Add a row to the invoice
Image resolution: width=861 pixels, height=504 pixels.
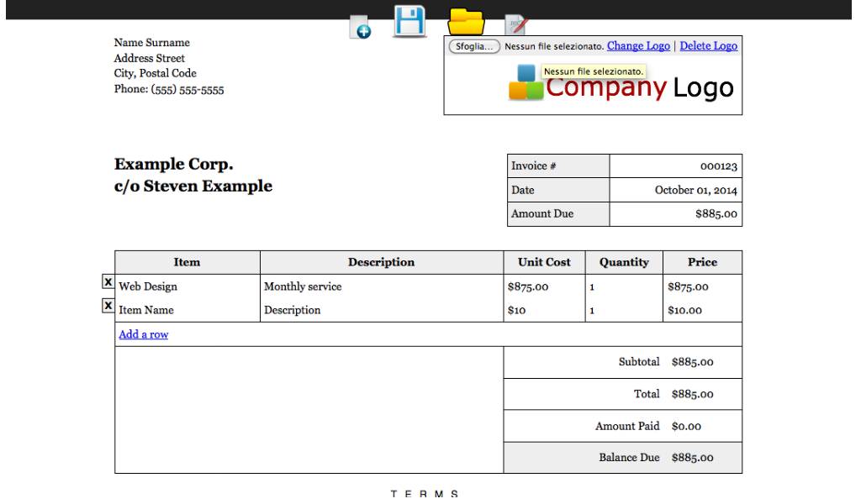(x=143, y=334)
